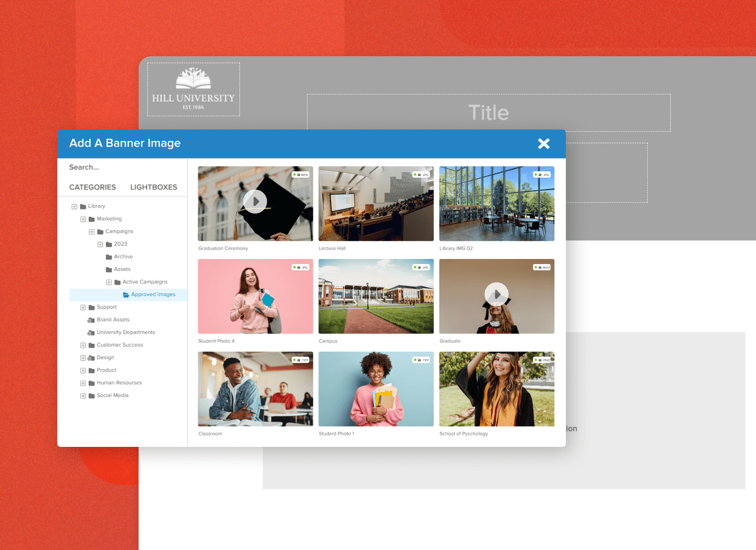Select the Library folder icon
The height and width of the screenshot is (550, 756).
[83, 206]
